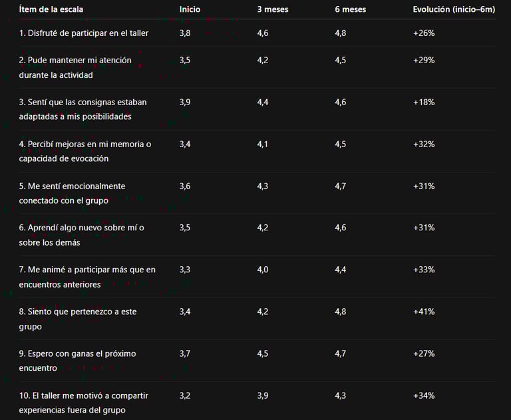Click the '6 meses' column header
The width and height of the screenshot is (511, 420).
(x=351, y=9)
